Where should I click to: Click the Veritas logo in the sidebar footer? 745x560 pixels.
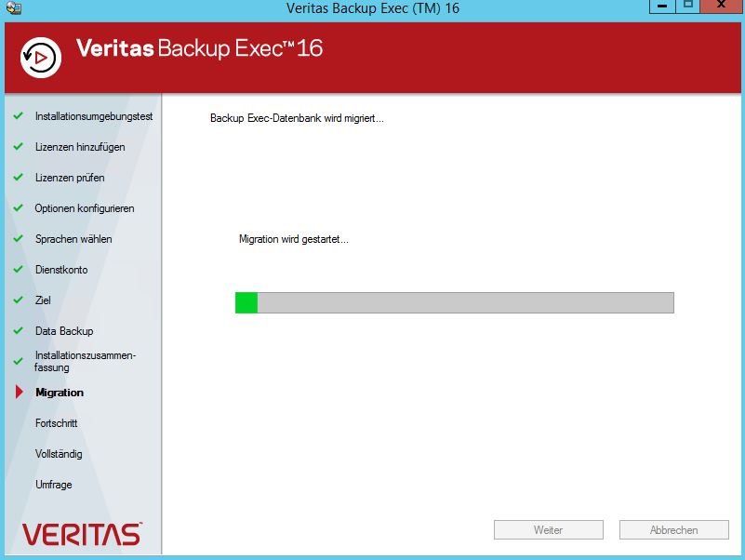[x=82, y=534]
